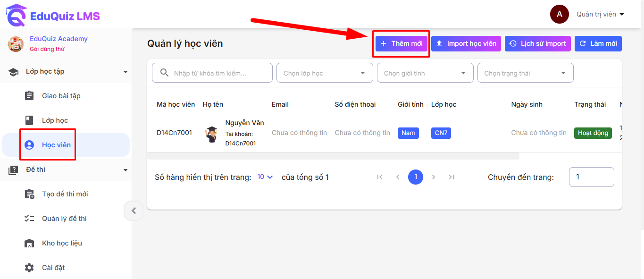Collapse the Đề thi menu group

point(125,170)
